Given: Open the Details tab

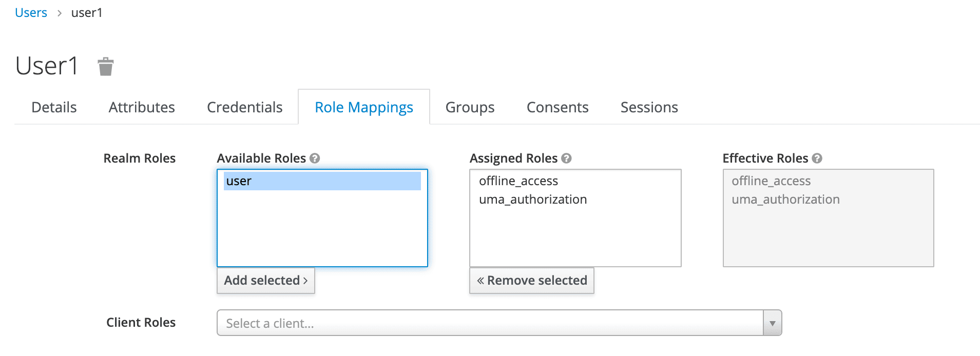Looking at the screenshot, I should pos(54,107).
